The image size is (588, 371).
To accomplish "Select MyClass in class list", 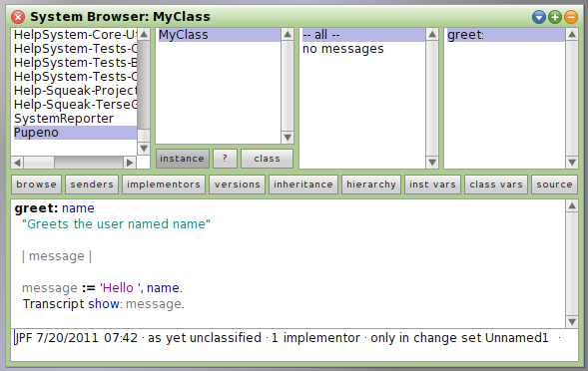I will [x=219, y=35].
